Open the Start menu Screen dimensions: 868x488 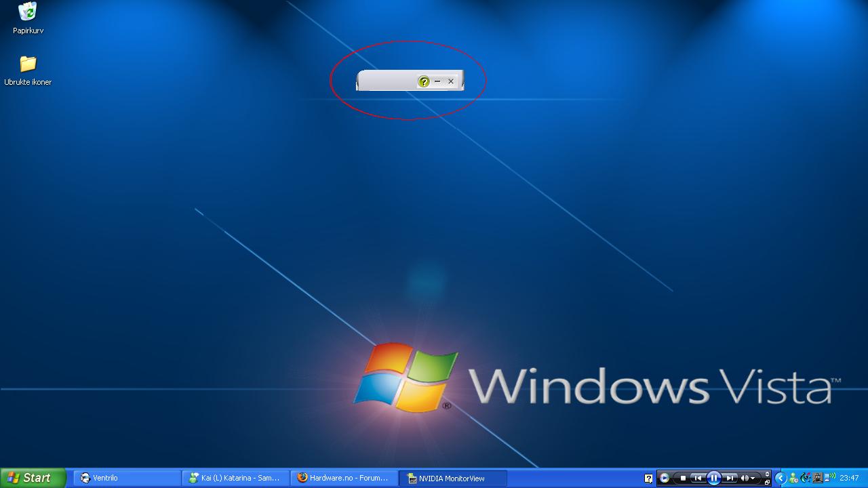point(33,478)
